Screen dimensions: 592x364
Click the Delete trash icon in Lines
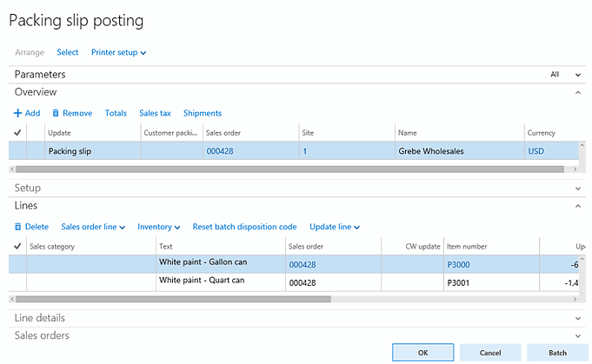(x=17, y=227)
